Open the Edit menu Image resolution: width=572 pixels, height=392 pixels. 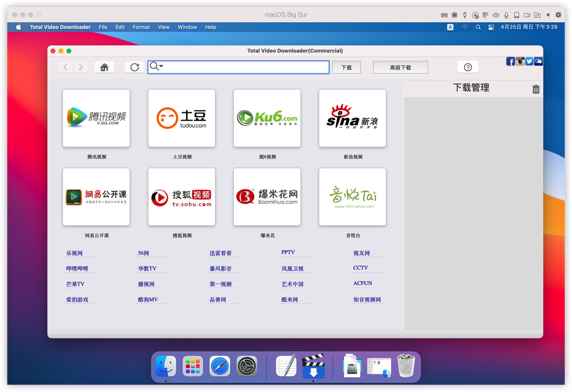pyautogui.click(x=120, y=27)
